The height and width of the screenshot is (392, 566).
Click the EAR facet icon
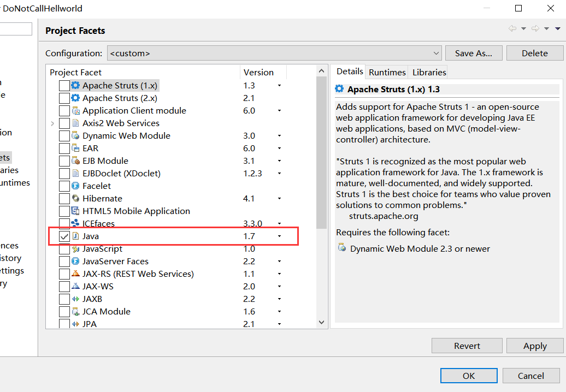click(x=75, y=148)
